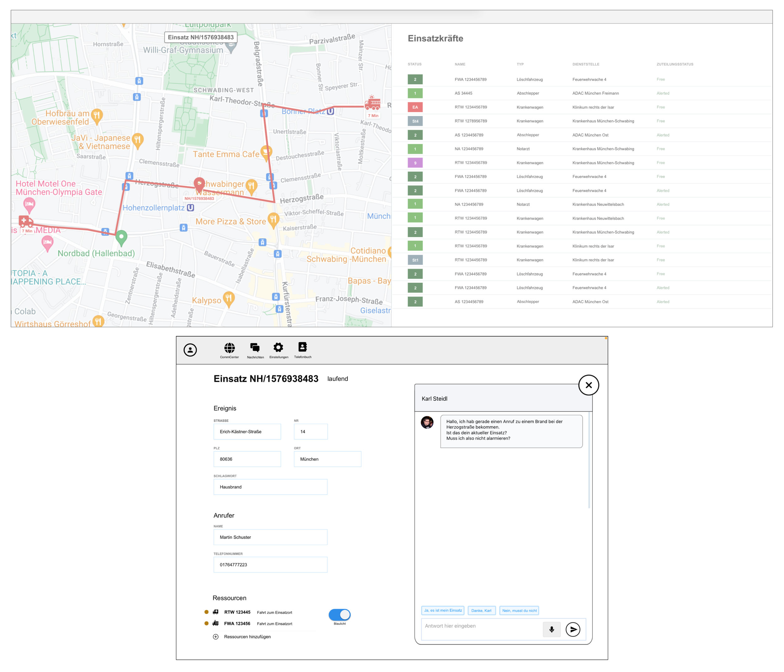
Task: Click the green Nordbad location pin
Action: (x=121, y=238)
